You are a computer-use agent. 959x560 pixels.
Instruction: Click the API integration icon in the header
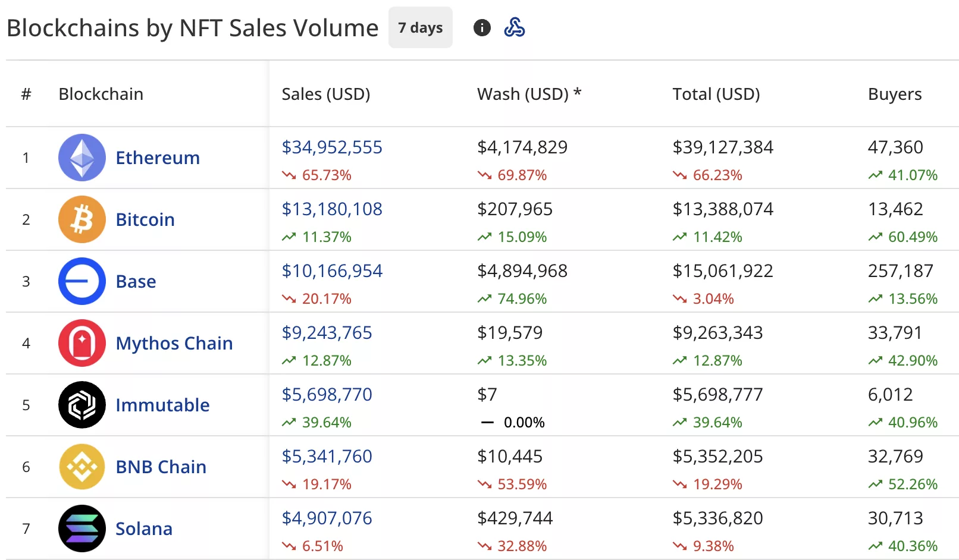pyautogui.click(x=515, y=27)
